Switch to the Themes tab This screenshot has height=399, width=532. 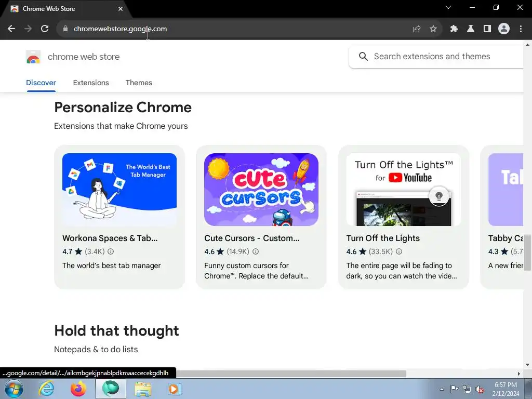pos(139,83)
